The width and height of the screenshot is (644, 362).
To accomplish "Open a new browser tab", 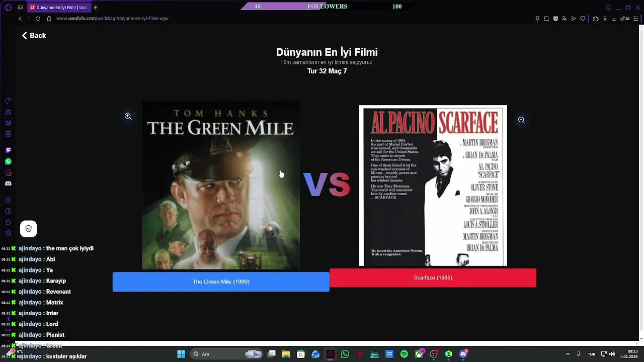I will 95,8.
